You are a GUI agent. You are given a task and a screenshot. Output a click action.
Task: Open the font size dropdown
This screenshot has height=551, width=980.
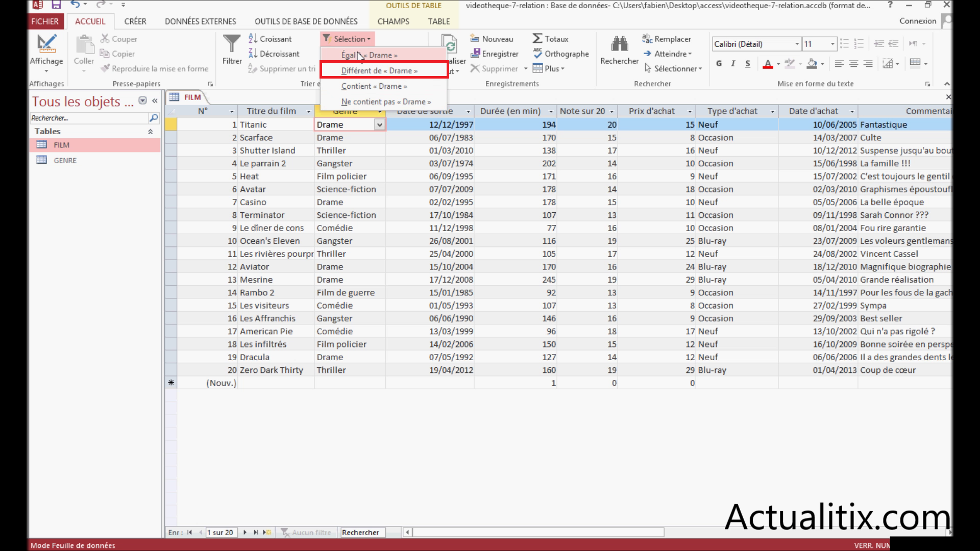[832, 44]
